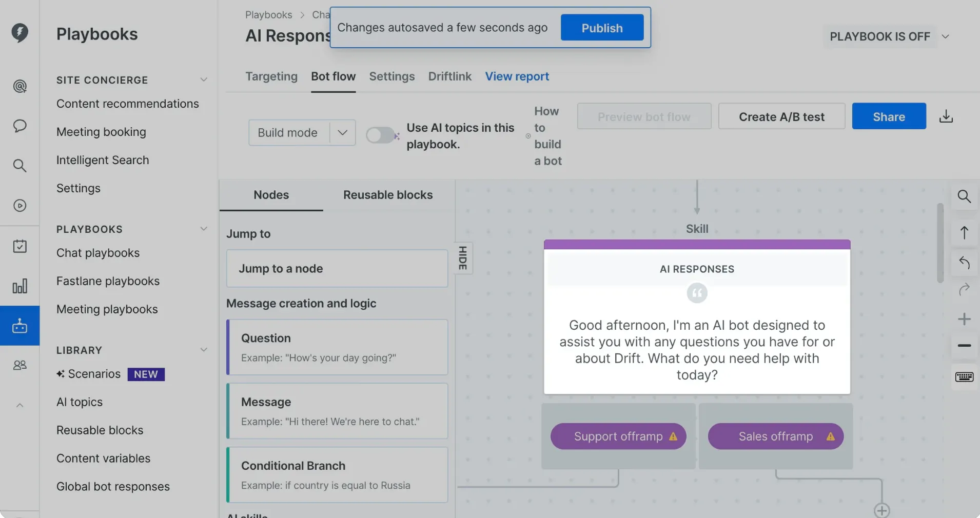
Task: Switch to the Driftlink tab
Action: click(450, 76)
